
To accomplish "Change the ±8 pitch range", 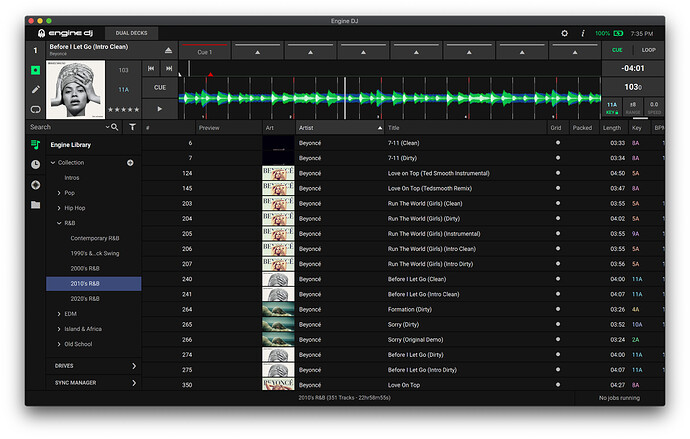I will 633,107.
